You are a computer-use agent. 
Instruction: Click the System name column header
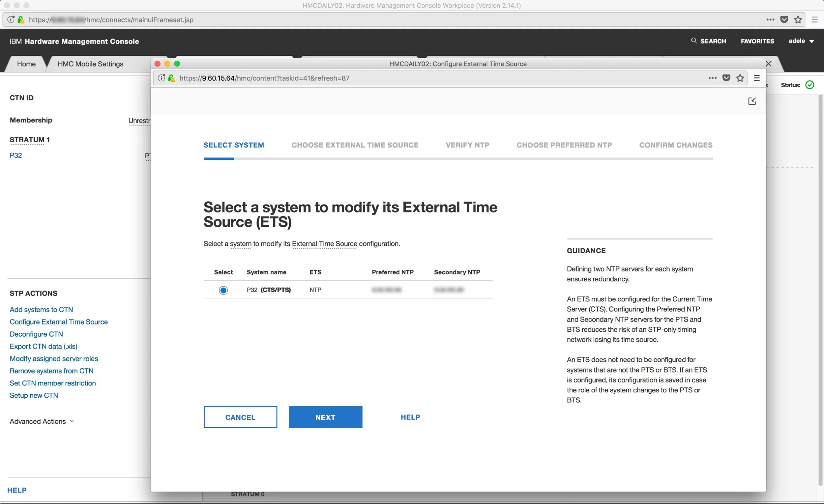(267, 272)
